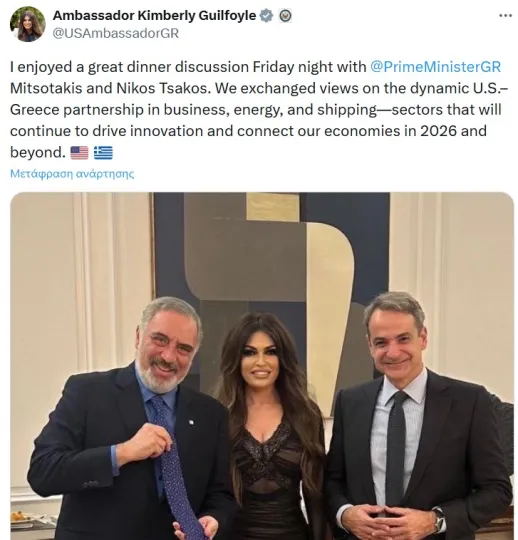Translate post via Μετάφραση ανάρτησης
Viewport: 518px width, 540px height.
pyautogui.click(x=72, y=174)
